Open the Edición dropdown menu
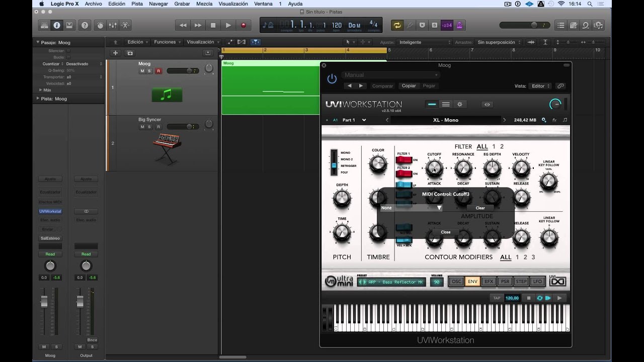The height and width of the screenshot is (362, 644). pos(138,42)
